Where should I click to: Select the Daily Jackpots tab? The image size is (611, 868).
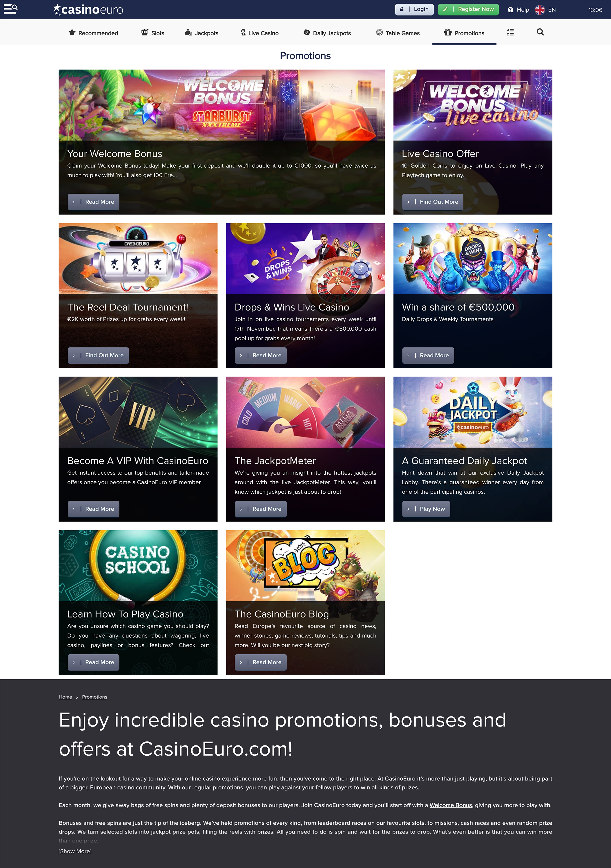[327, 33]
